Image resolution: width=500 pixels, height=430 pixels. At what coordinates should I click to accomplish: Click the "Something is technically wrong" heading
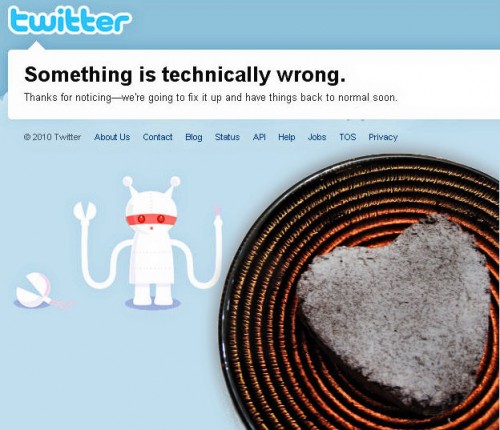pyautogui.click(x=185, y=74)
